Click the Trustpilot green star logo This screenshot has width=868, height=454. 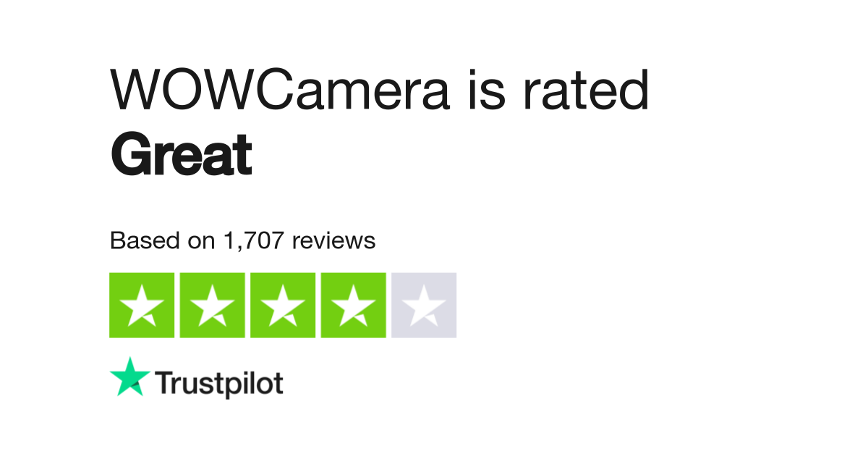(130, 376)
